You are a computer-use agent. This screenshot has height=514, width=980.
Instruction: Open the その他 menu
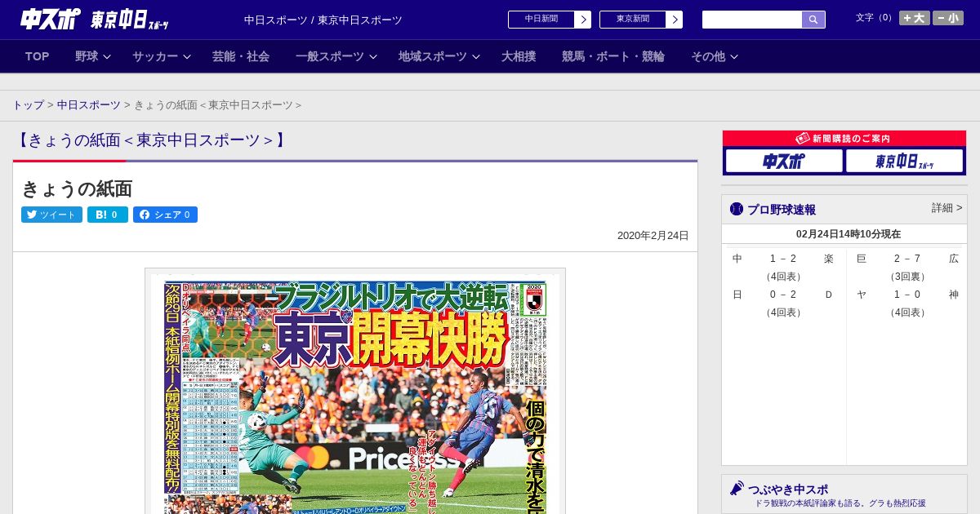pyautogui.click(x=708, y=56)
